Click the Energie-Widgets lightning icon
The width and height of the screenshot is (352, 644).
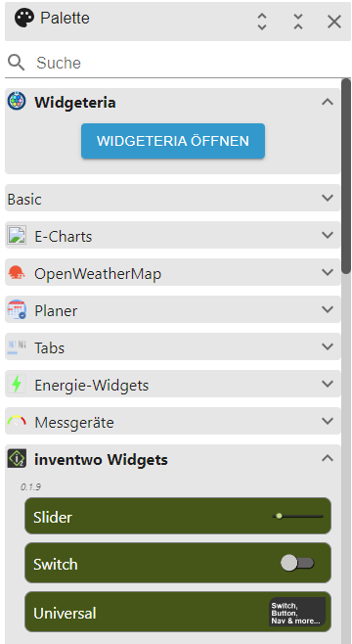pyautogui.click(x=17, y=385)
